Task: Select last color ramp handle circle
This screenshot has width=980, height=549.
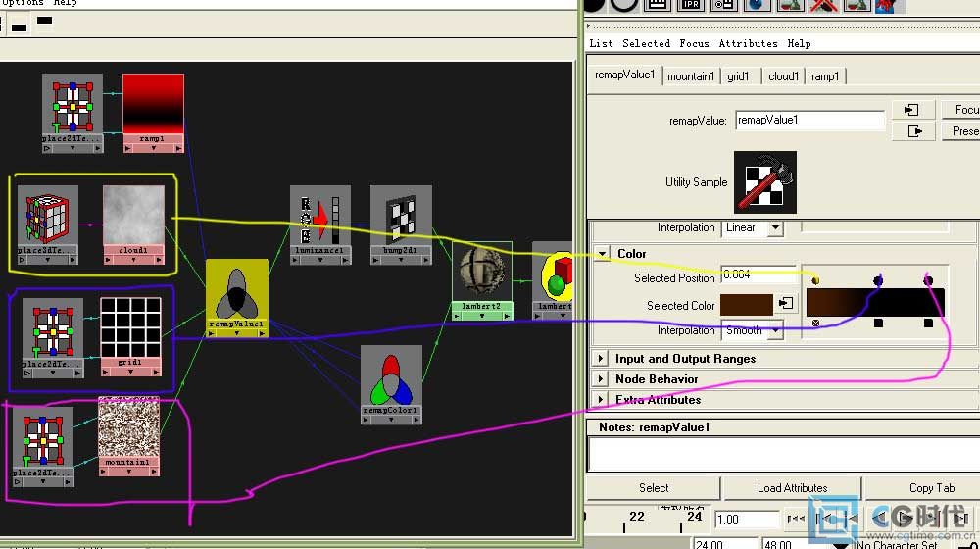Action: click(928, 280)
